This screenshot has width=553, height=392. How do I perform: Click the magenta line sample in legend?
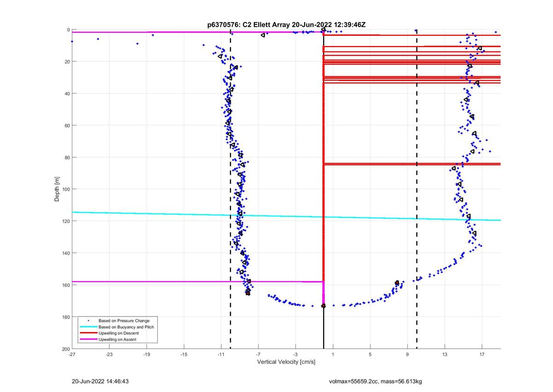coord(88,339)
